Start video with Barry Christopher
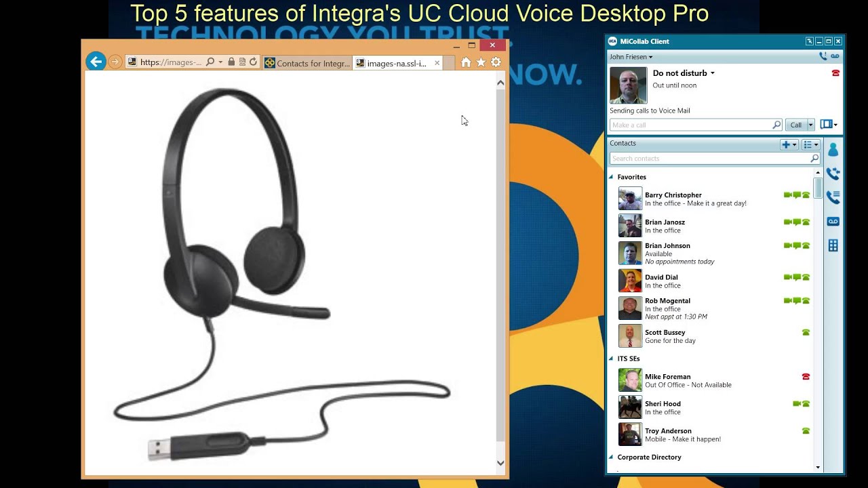The height and width of the screenshot is (488, 868). click(788, 195)
